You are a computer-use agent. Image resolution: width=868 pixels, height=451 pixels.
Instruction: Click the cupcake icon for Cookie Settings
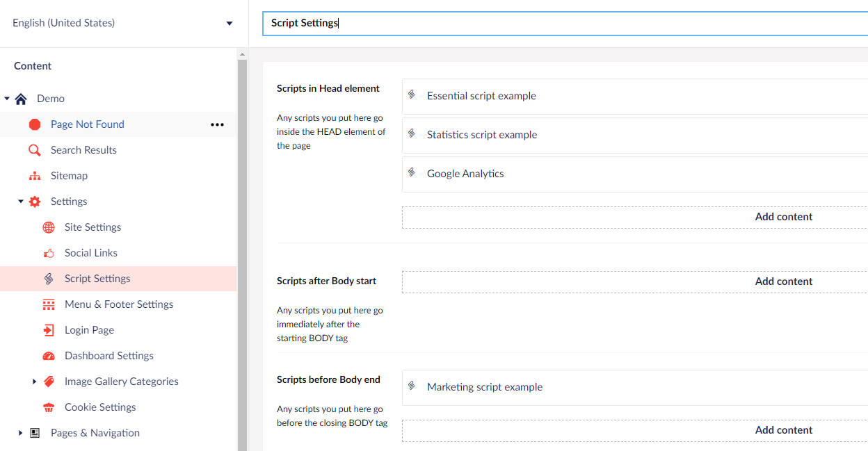click(x=49, y=407)
